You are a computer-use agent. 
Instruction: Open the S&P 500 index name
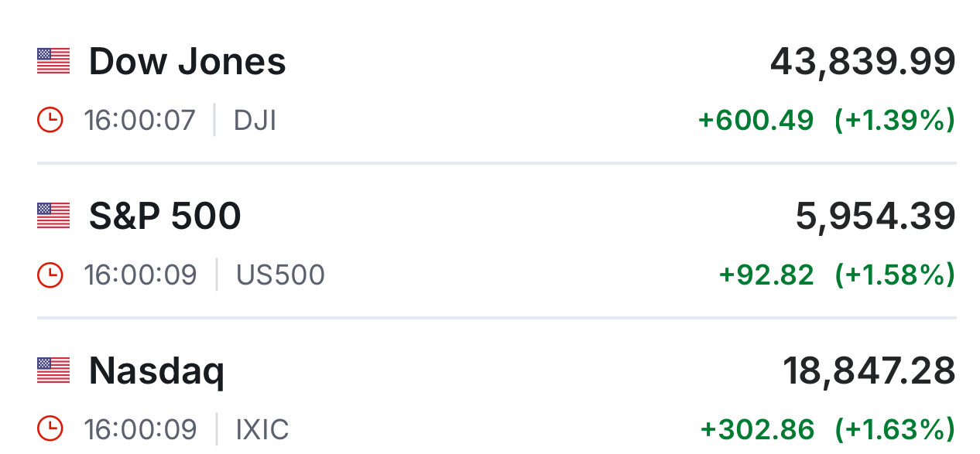[x=165, y=216]
